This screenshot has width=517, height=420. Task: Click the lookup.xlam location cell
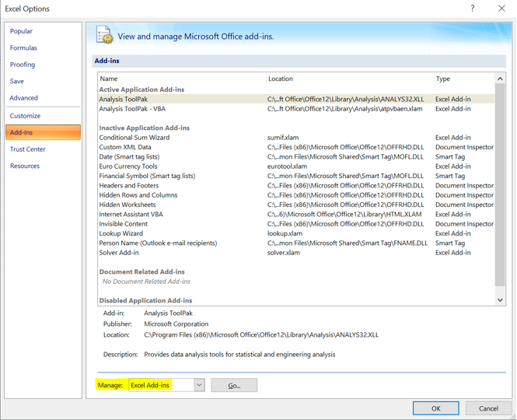285,233
